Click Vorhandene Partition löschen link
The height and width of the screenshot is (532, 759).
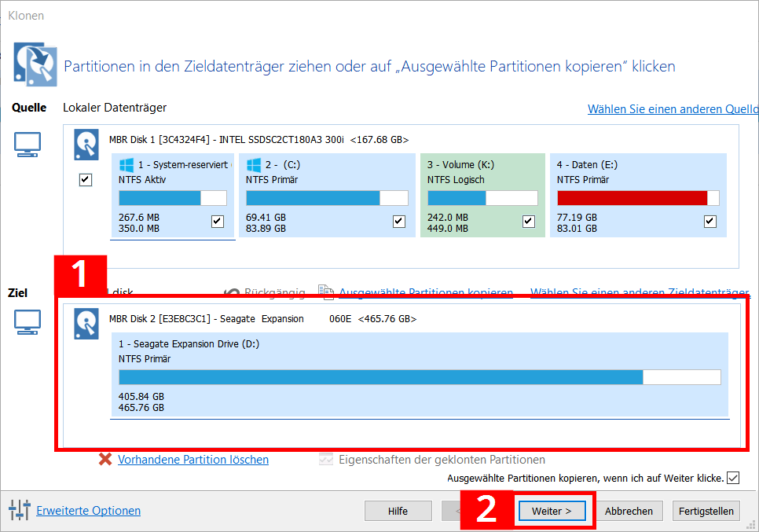(x=193, y=460)
